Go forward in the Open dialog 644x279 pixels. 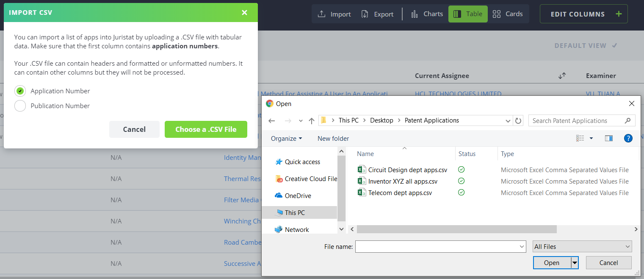tap(288, 121)
